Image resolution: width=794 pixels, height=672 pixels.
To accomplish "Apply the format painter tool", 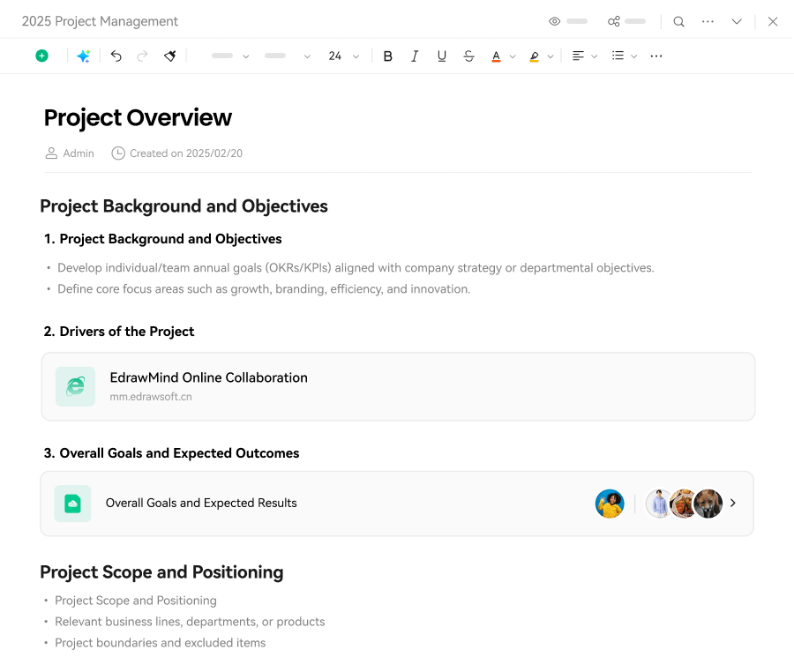I will (170, 56).
